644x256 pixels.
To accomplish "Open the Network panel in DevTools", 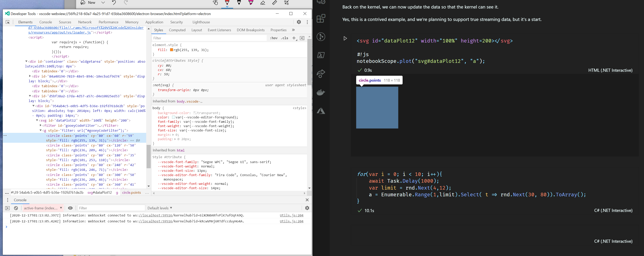I will [85, 22].
